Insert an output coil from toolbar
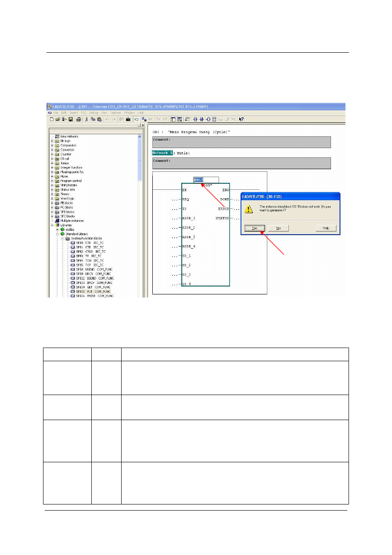 point(208,119)
